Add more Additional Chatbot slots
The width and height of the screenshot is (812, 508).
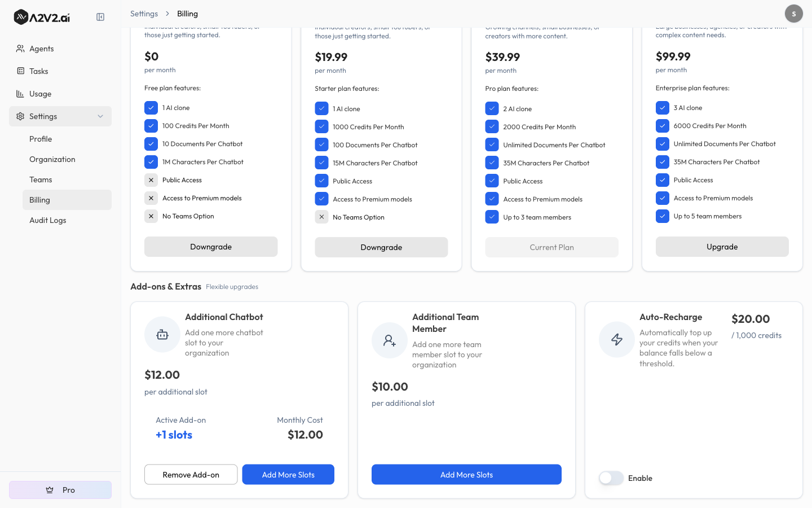tap(288, 475)
